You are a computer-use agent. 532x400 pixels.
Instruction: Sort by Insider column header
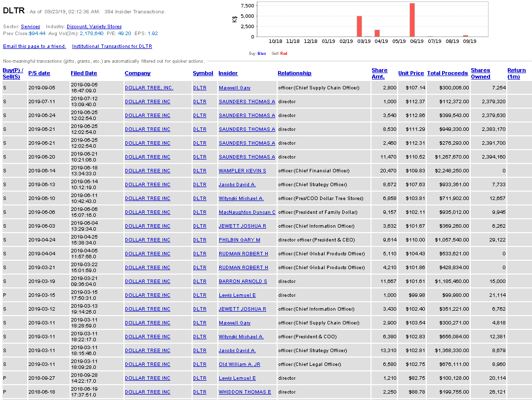(x=228, y=73)
